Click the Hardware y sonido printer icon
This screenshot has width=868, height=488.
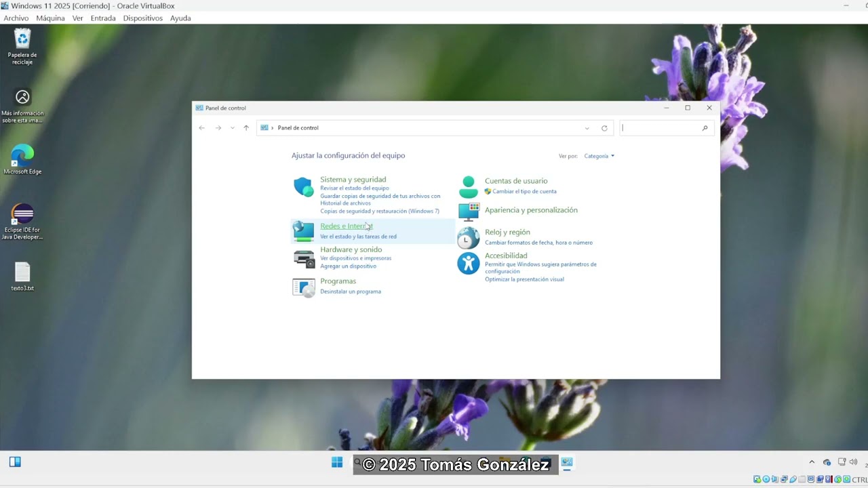tap(304, 258)
